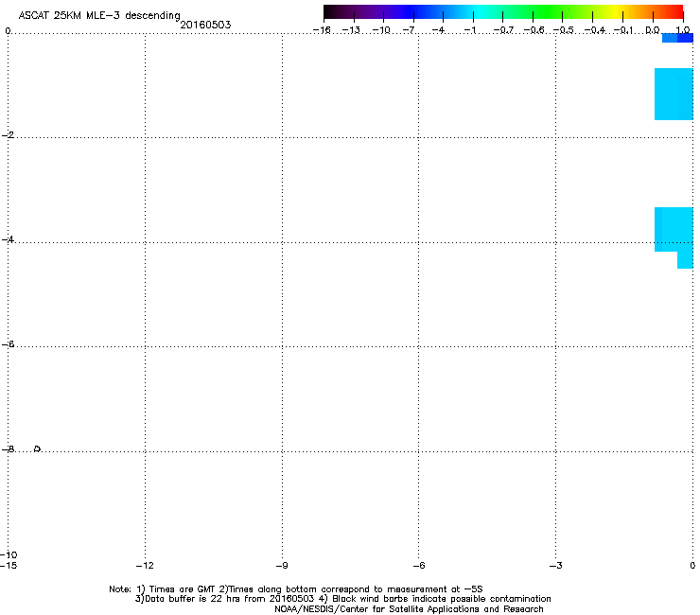The height and width of the screenshot is (615, 700).
Task: Click the black end of the color scale
Action: [x=332, y=12]
